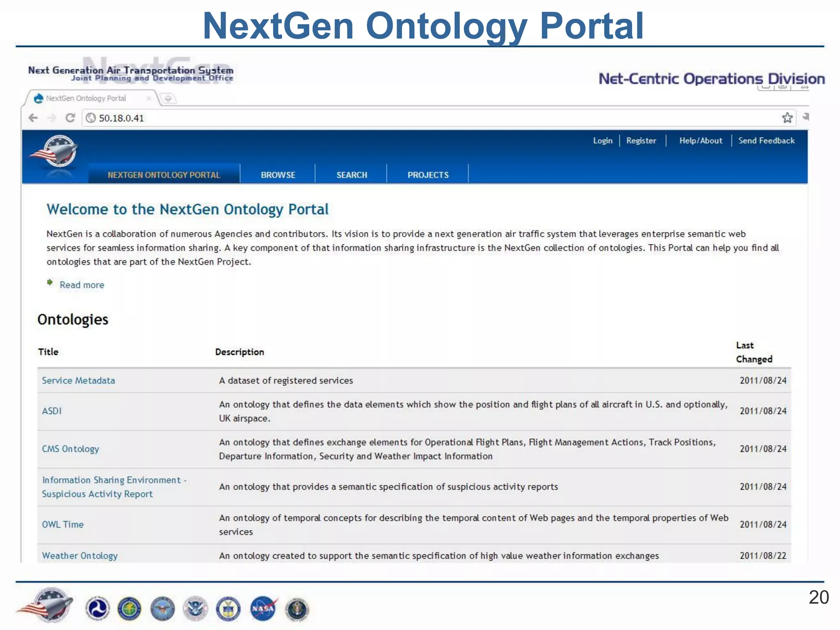The image size is (840, 630).
Task: Click the last dark seal after NASA logo
Action: pos(297,609)
